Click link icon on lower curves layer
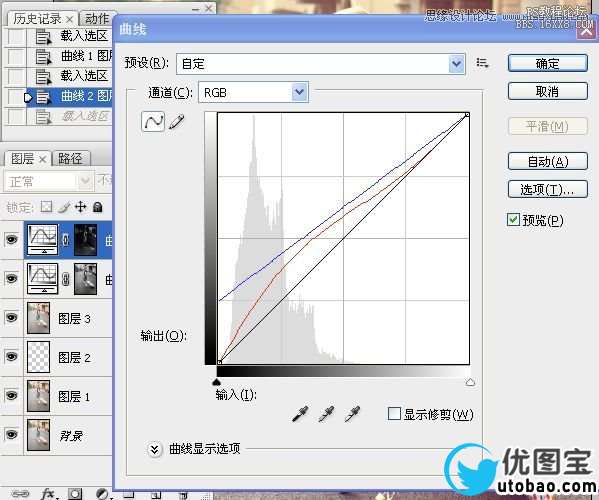This screenshot has height=500, width=599. [66, 279]
